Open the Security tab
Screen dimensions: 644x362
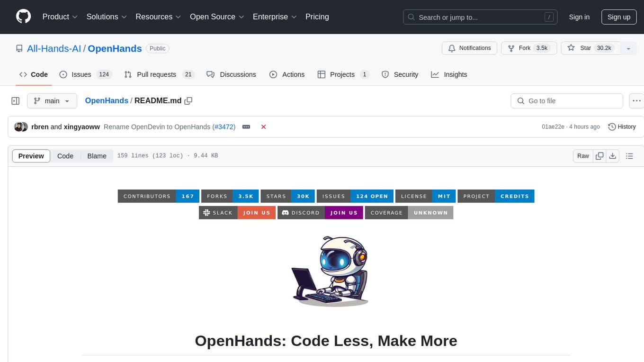click(x=400, y=74)
